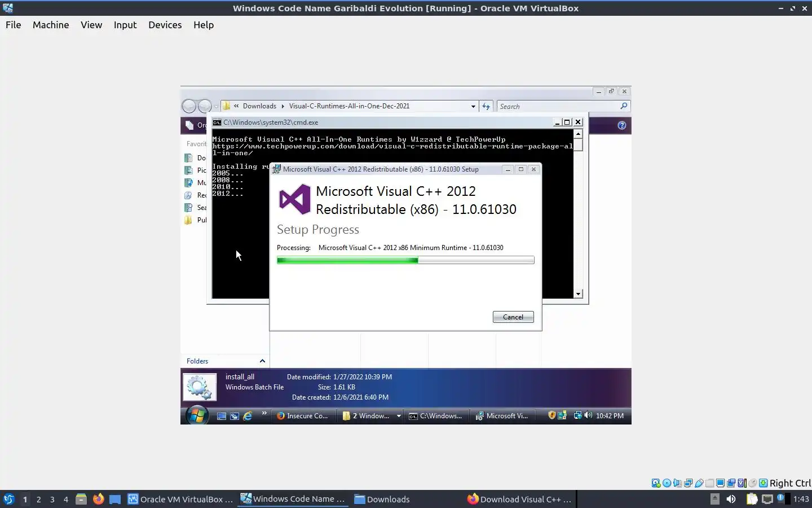Click cmd window scrollbar down arrow
Screen dimensions: 812x508
click(578, 294)
